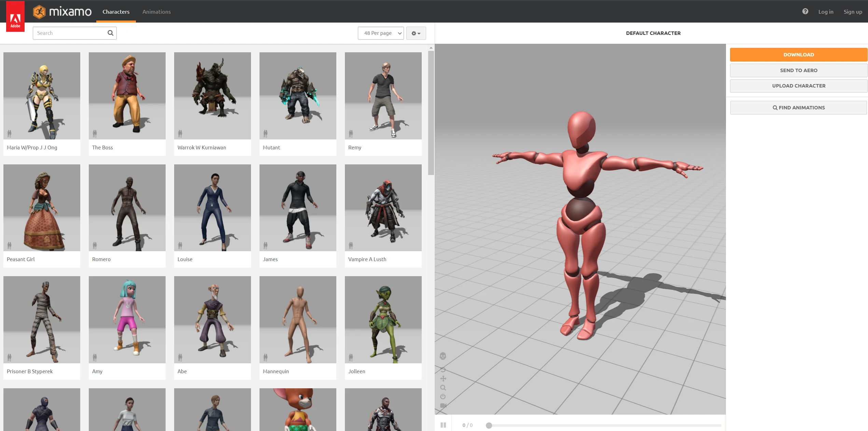The image size is (868, 431).
Task: Click the animation timeline slider handle
Action: tap(489, 425)
